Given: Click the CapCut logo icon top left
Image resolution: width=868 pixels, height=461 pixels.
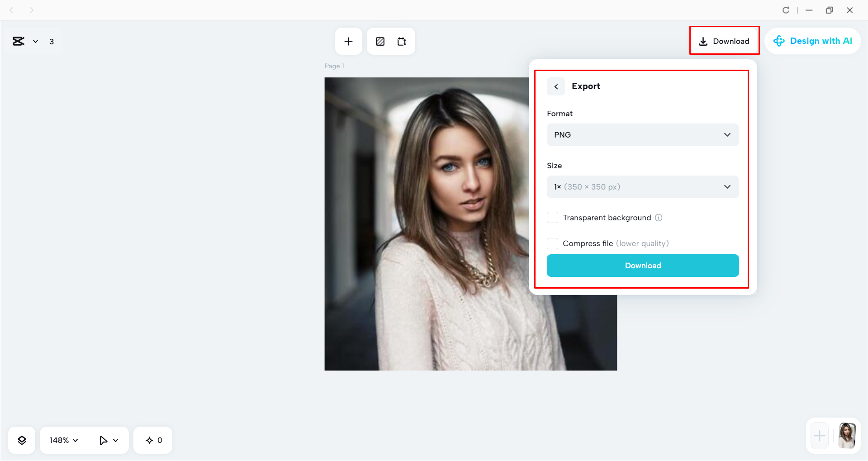Looking at the screenshot, I should click(x=18, y=41).
